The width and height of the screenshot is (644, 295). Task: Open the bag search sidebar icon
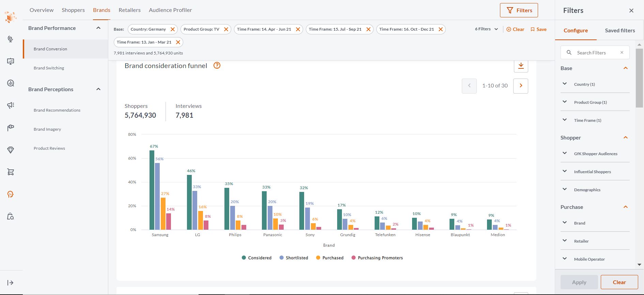[x=11, y=216]
